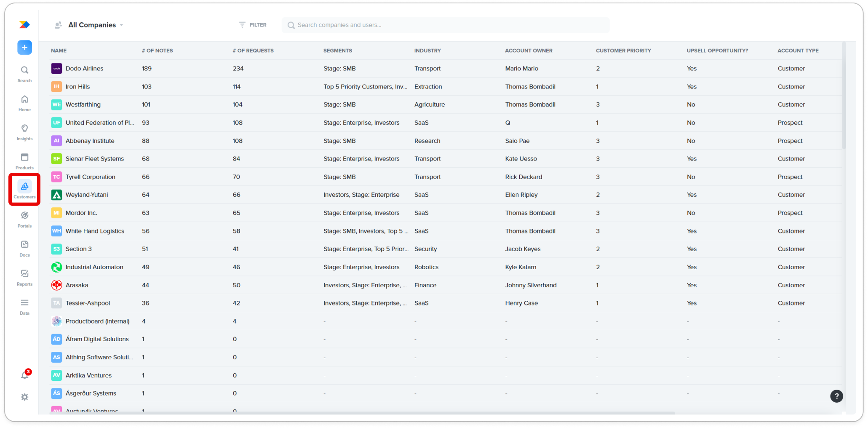The width and height of the screenshot is (868, 428).
Task: Click the ACCOUNT OWNER column header
Action: (529, 51)
